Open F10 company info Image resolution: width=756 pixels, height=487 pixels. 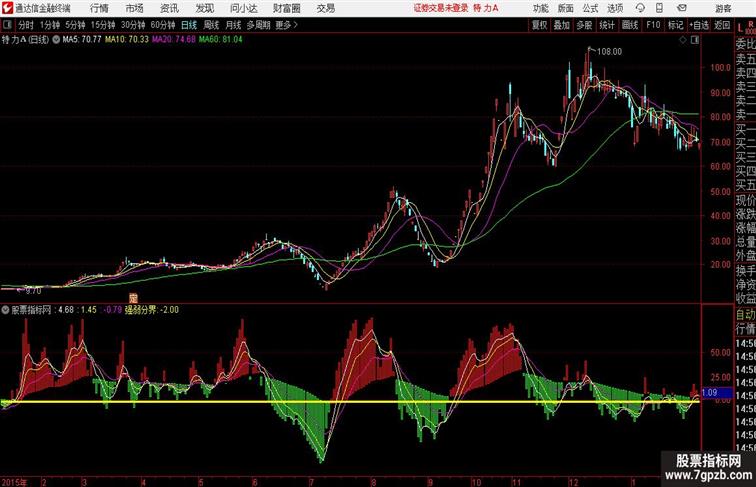point(653,25)
